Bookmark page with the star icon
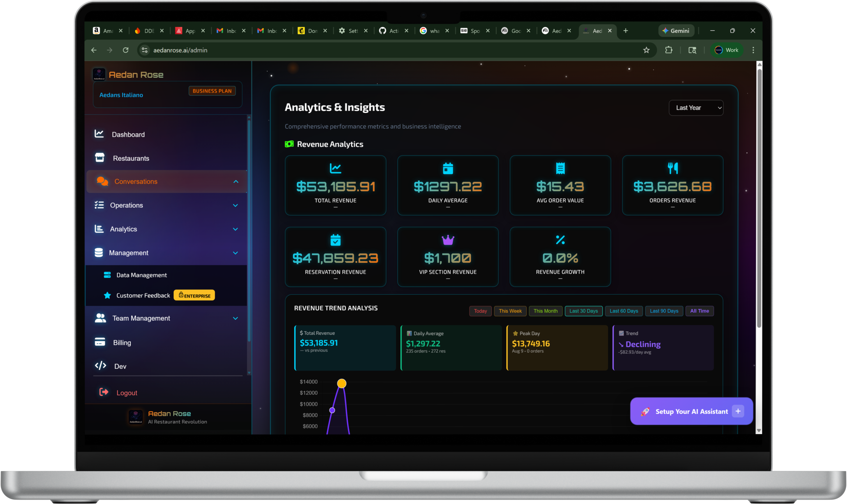Screen dimensions: 847x504 click(x=646, y=50)
